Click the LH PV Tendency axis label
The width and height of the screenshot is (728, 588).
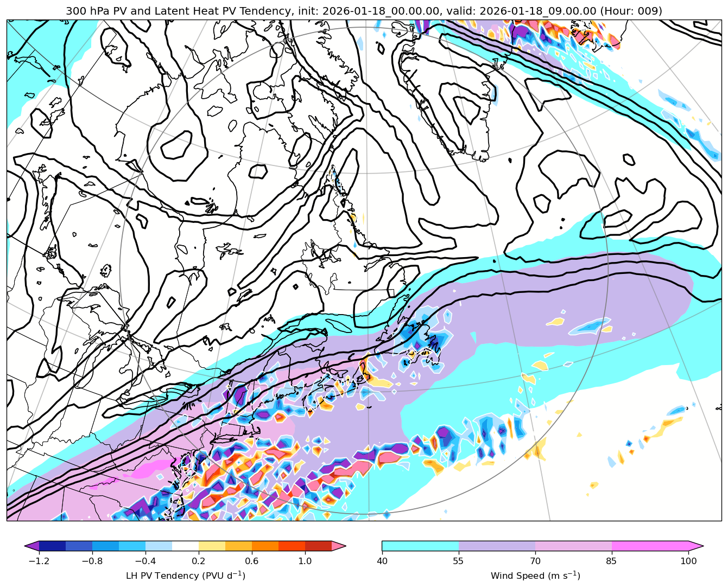pos(185,576)
